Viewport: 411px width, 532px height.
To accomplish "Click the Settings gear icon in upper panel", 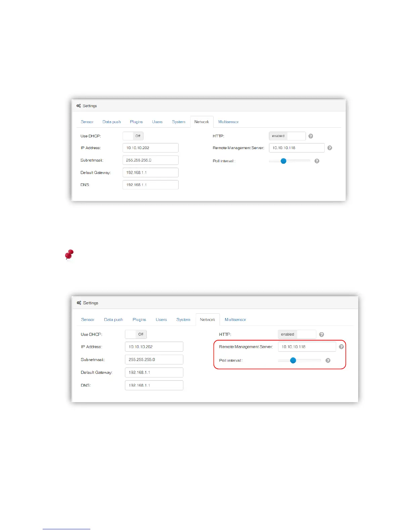I will (x=79, y=106).
